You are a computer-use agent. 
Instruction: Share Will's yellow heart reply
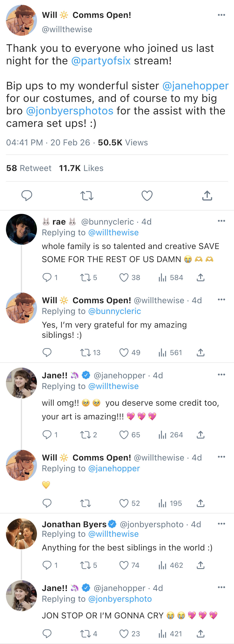200,503
